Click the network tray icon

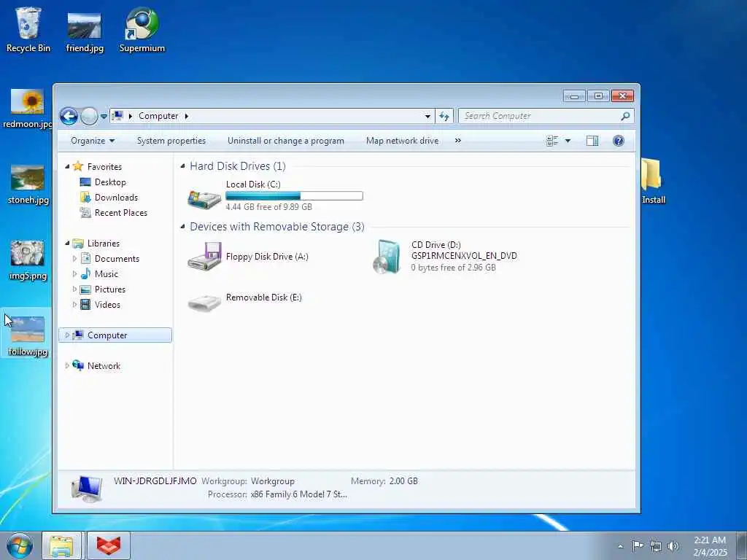click(656, 546)
